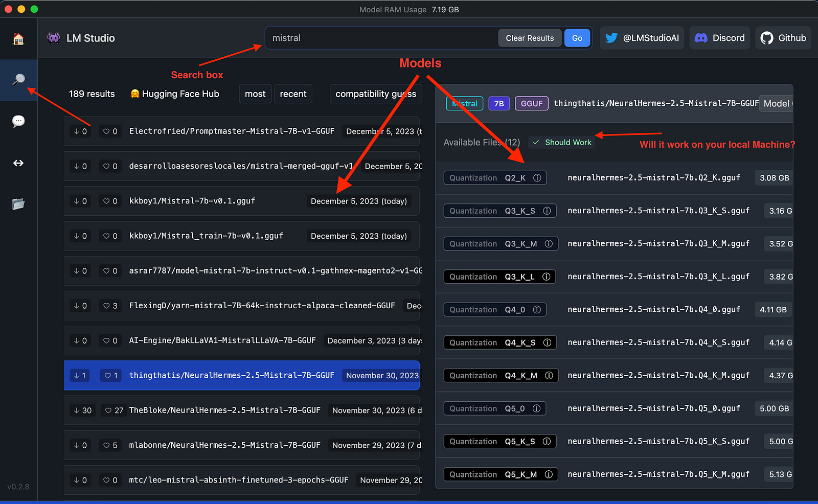Image resolution: width=818 pixels, height=504 pixels.
Task: Switch to the 'recent' sort tab
Action: [x=293, y=94]
